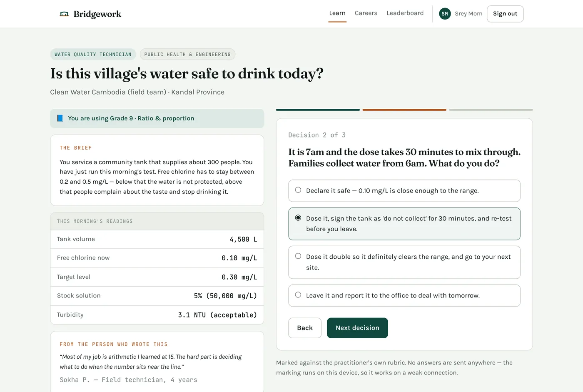Click the 'Stock solution' row label

79,296
